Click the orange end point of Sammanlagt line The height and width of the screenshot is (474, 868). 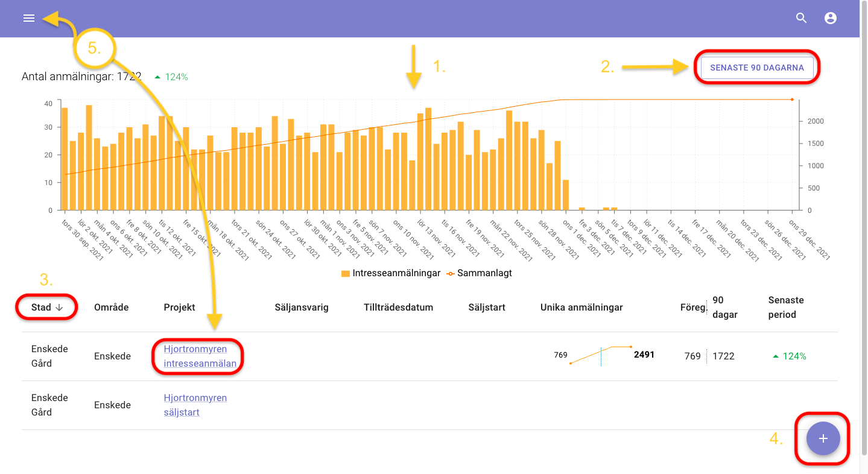791,100
